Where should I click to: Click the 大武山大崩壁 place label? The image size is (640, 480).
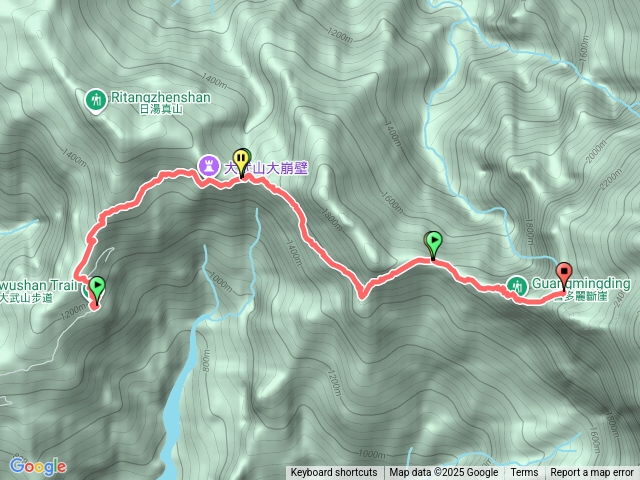click(x=266, y=168)
